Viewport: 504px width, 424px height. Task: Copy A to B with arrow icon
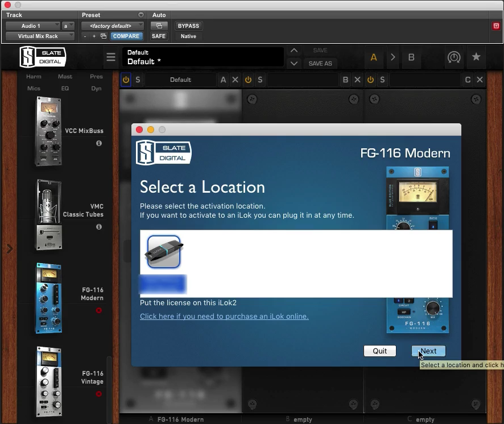pyautogui.click(x=393, y=57)
